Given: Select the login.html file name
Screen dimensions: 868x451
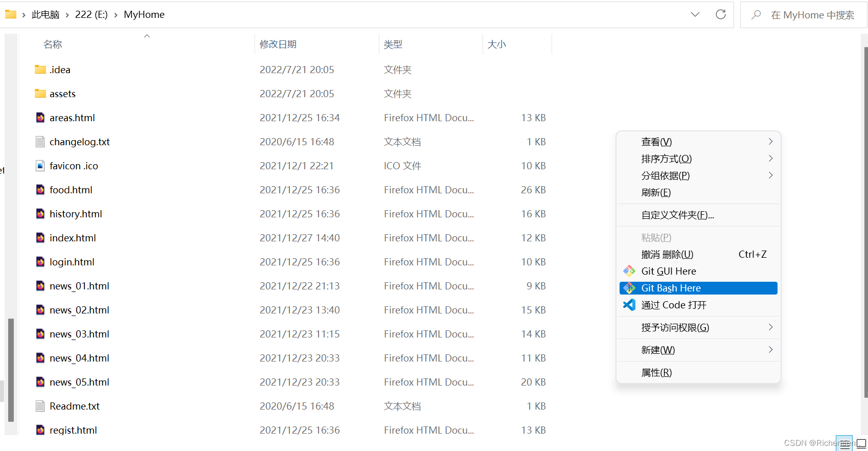Looking at the screenshot, I should click(x=72, y=262).
